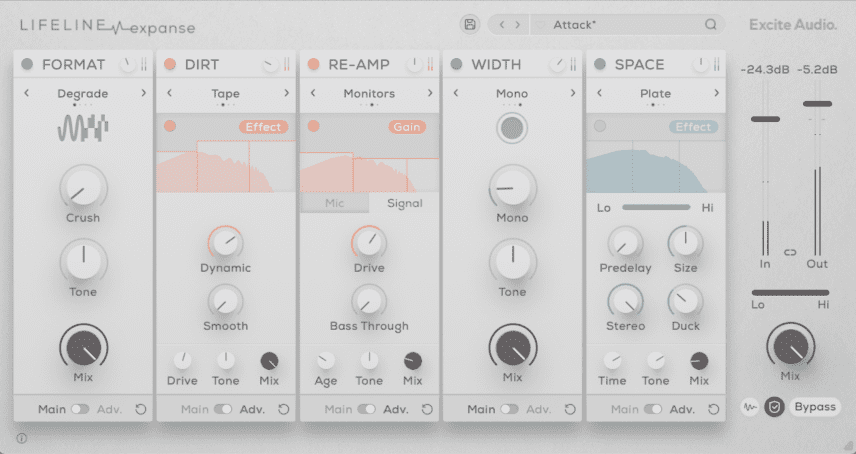Click the input level fader handle

click(x=765, y=119)
